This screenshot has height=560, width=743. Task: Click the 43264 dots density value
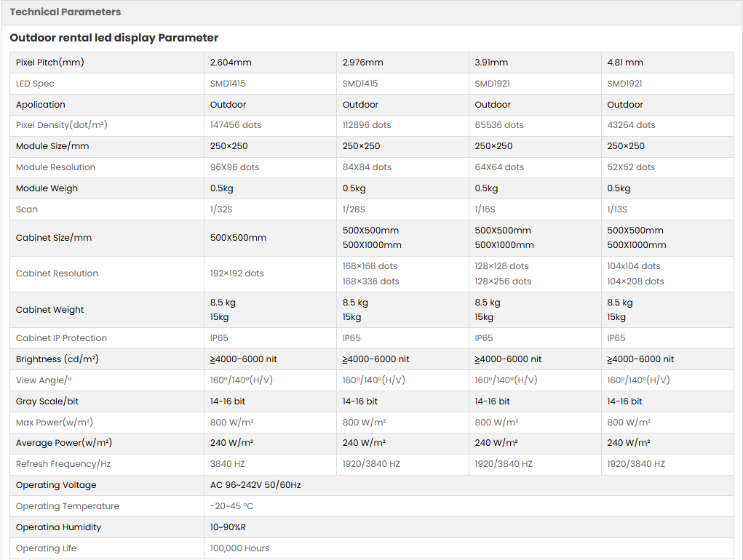631,125
